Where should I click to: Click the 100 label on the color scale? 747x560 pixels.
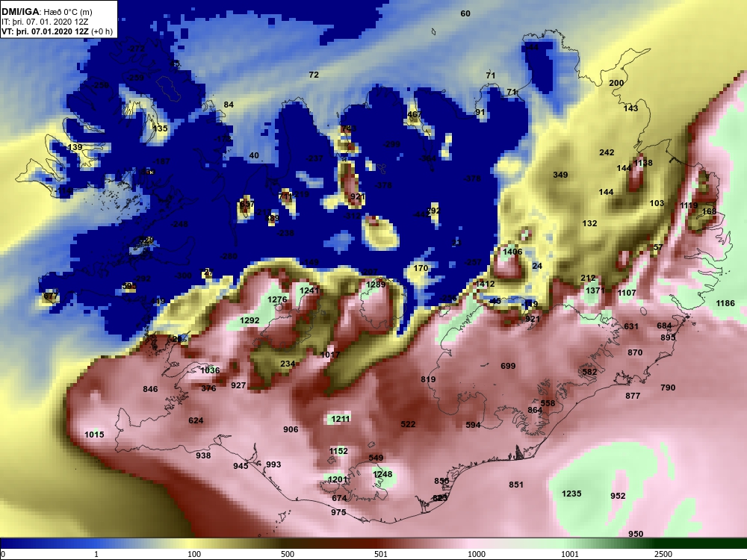pos(194,554)
